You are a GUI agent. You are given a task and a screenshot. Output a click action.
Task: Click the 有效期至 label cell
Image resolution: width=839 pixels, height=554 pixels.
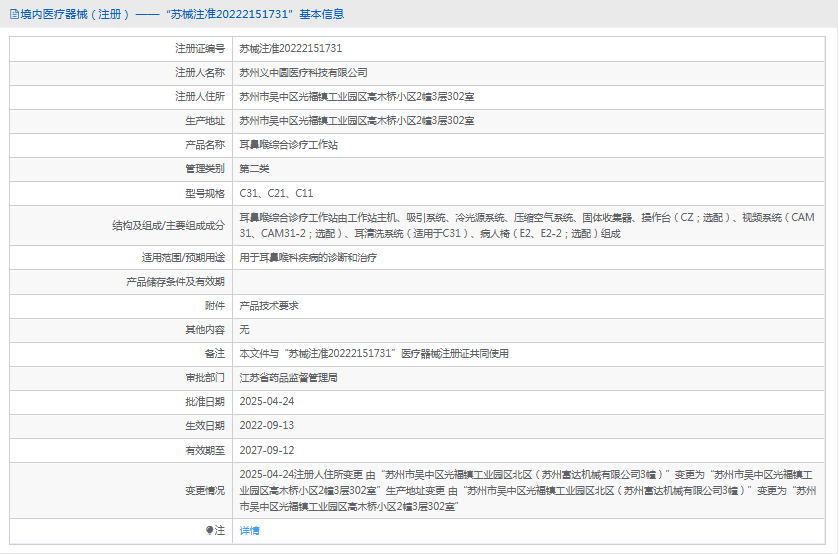pos(121,451)
